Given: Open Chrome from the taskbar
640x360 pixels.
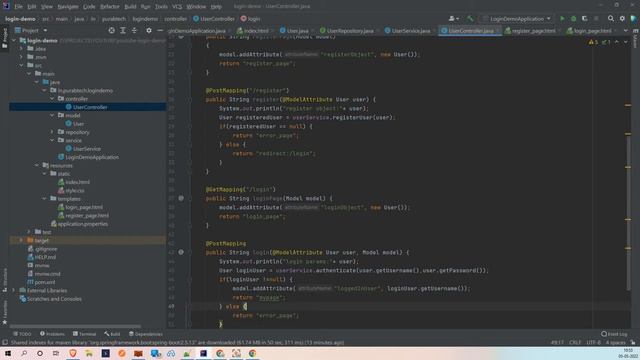Looking at the screenshot, I should pyautogui.click(x=252, y=353).
